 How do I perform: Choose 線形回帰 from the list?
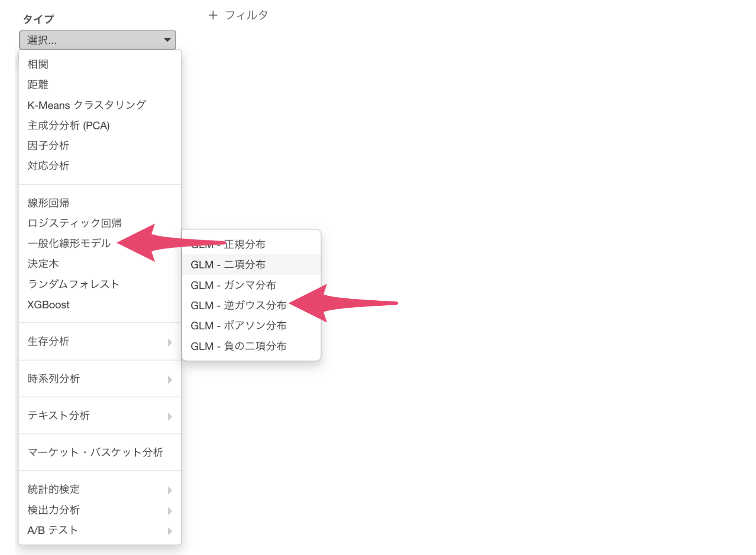[x=100, y=203]
